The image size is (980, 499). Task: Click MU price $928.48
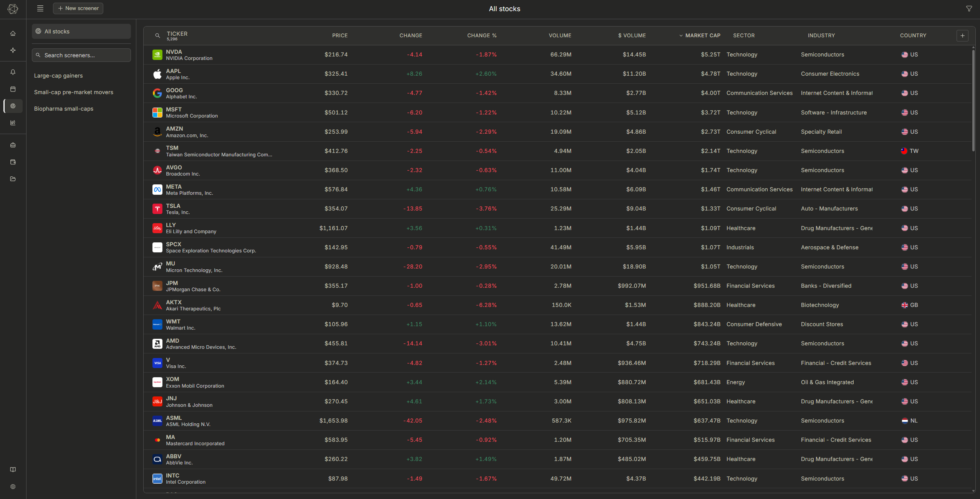pos(336,267)
